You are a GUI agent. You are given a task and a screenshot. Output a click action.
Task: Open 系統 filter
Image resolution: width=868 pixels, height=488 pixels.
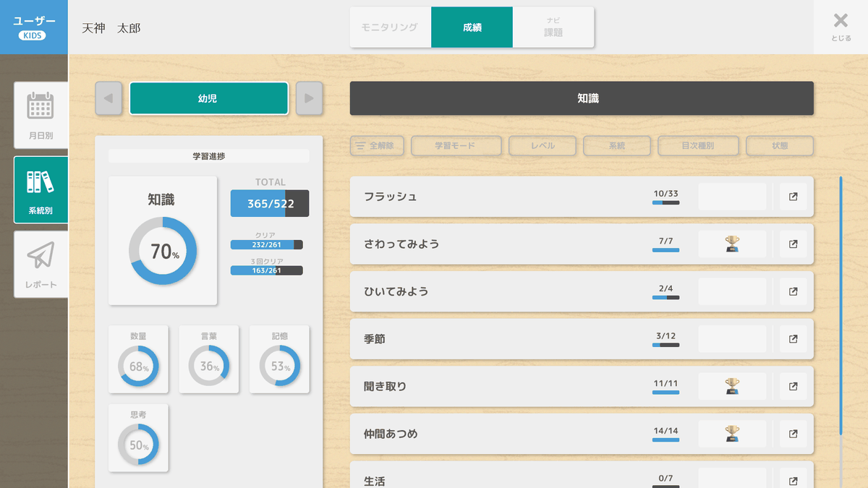pos(617,145)
